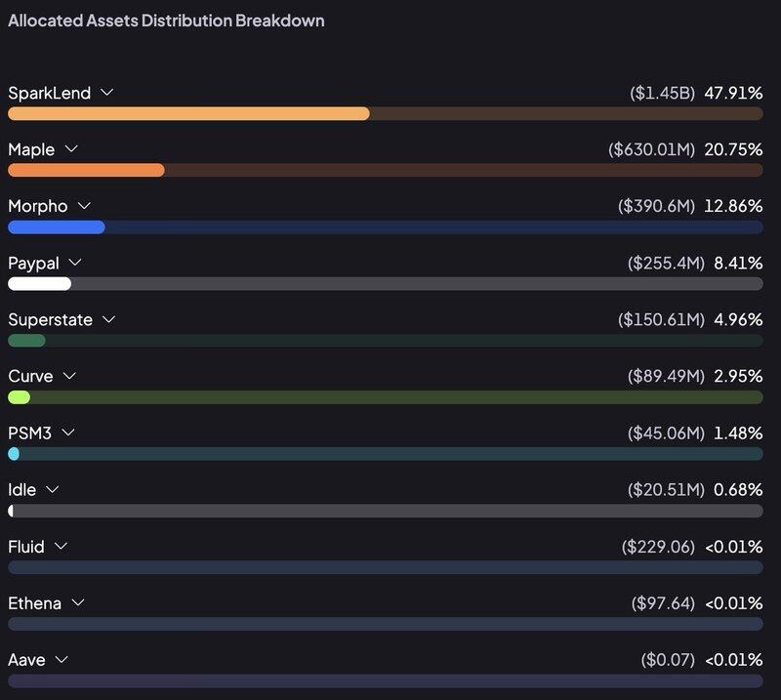Expand the Paypal chevron arrow

tap(75, 263)
